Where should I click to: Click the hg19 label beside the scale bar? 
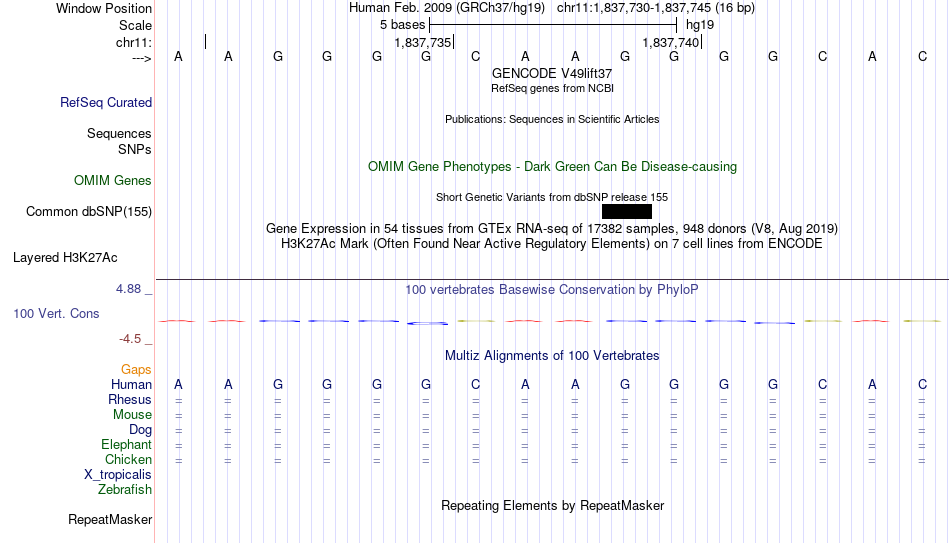(700, 25)
